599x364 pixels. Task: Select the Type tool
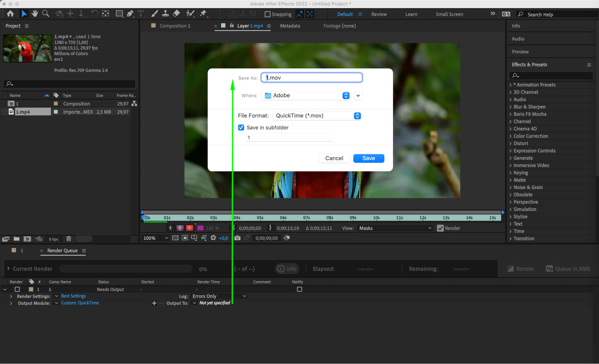click(141, 13)
